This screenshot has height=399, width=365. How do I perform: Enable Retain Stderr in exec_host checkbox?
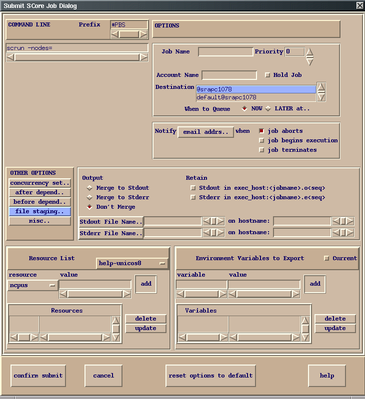click(x=193, y=197)
